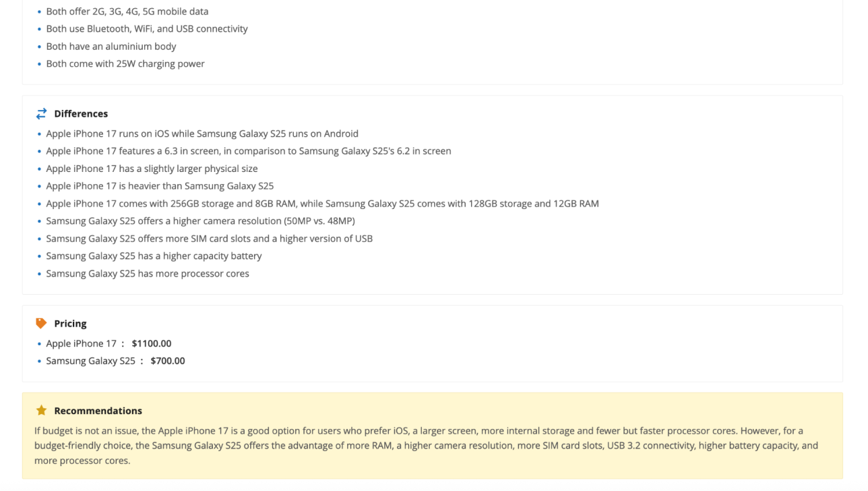Click the Recommendations star icon
This screenshot has height=491, width=868.
[41, 411]
